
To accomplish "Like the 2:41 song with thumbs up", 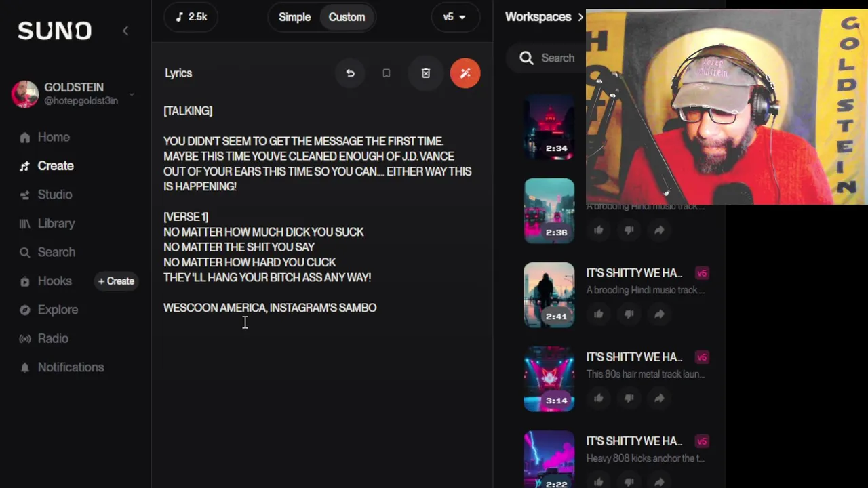I will click(x=599, y=314).
